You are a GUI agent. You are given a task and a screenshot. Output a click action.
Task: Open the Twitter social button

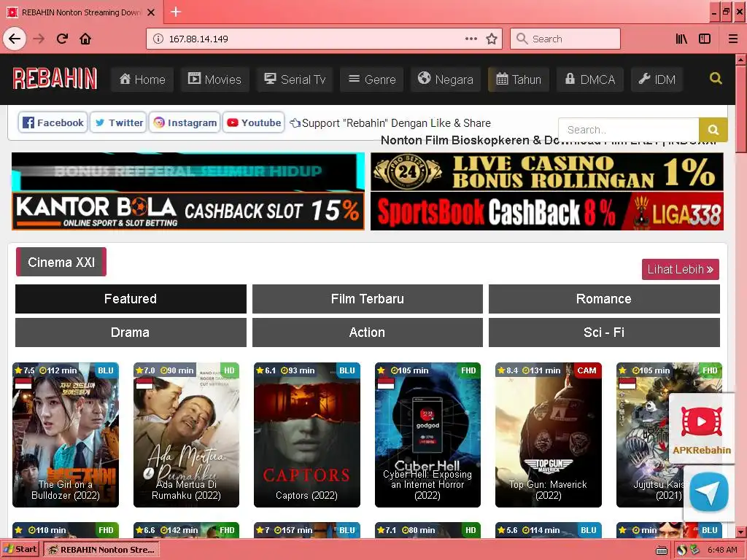[x=118, y=122]
